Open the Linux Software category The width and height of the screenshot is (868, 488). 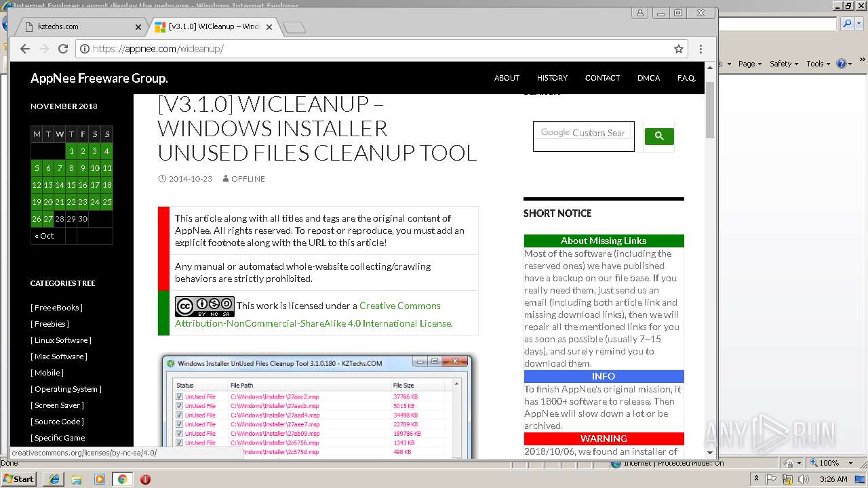pos(60,340)
